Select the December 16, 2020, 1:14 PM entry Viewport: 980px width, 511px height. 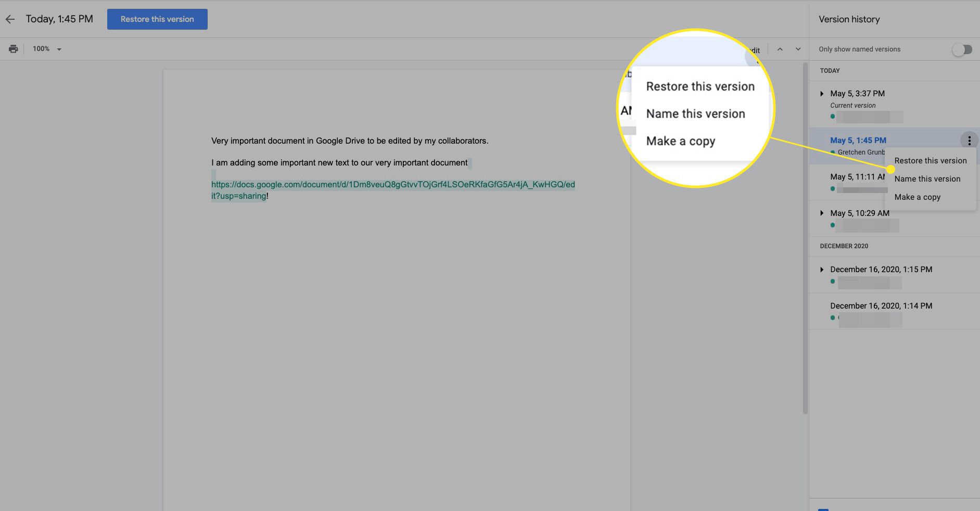tap(895, 311)
